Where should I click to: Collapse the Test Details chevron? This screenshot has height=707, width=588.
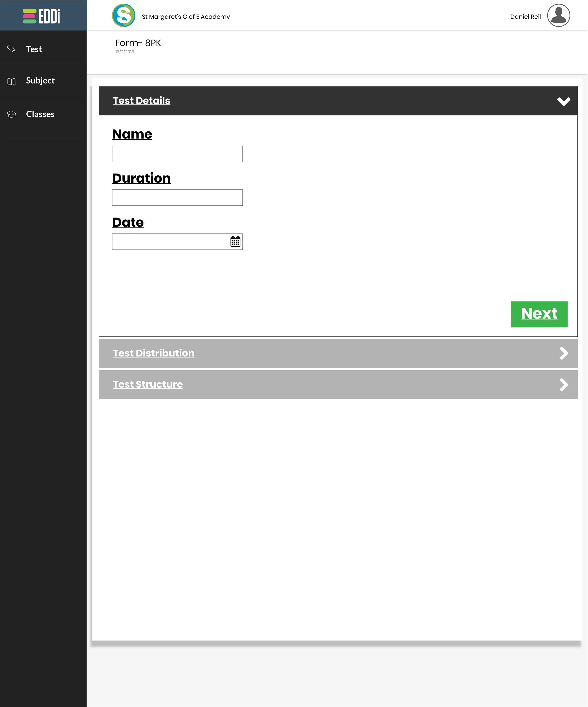(x=563, y=101)
